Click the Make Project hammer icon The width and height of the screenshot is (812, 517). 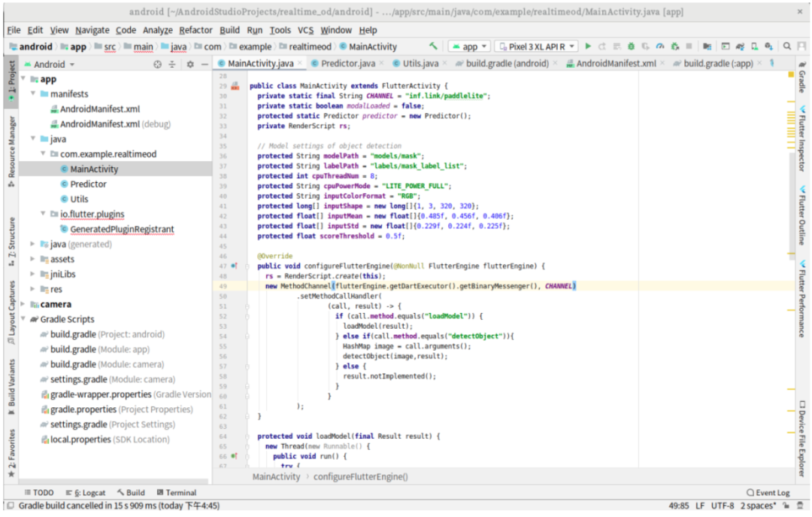coord(433,47)
